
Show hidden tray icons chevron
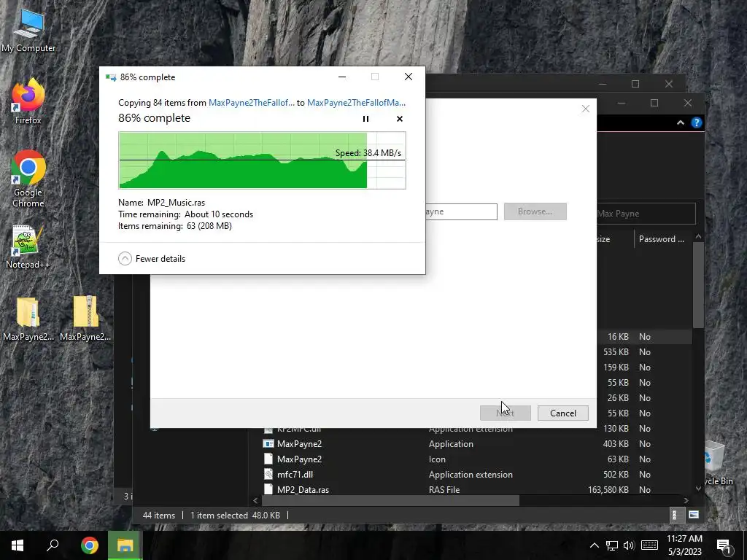[x=594, y=545]
